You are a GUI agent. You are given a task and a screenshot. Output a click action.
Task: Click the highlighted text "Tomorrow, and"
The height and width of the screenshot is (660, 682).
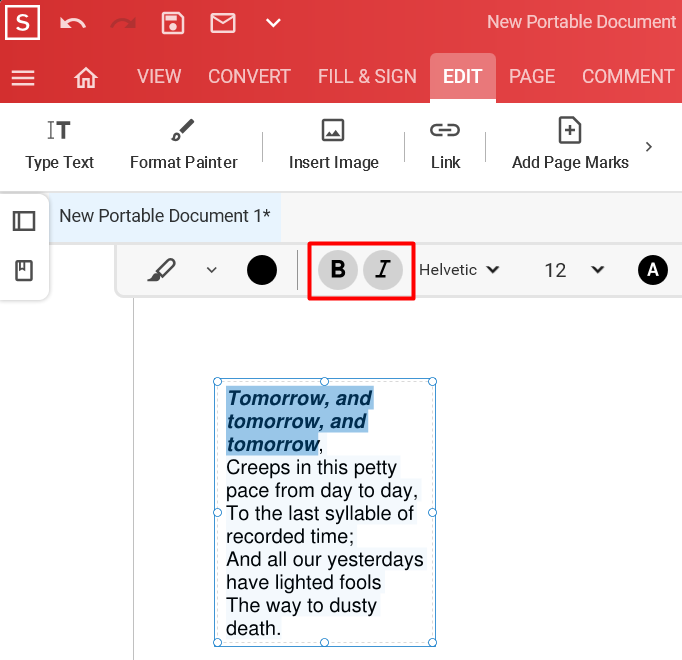tap(300, 398)
